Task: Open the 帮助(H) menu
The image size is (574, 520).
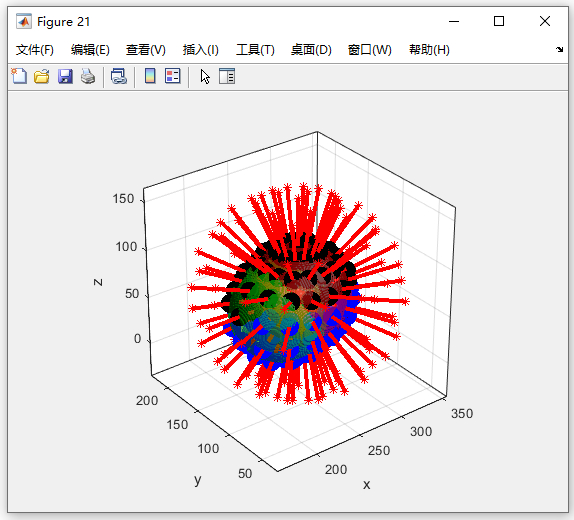Action: [429, 49]
